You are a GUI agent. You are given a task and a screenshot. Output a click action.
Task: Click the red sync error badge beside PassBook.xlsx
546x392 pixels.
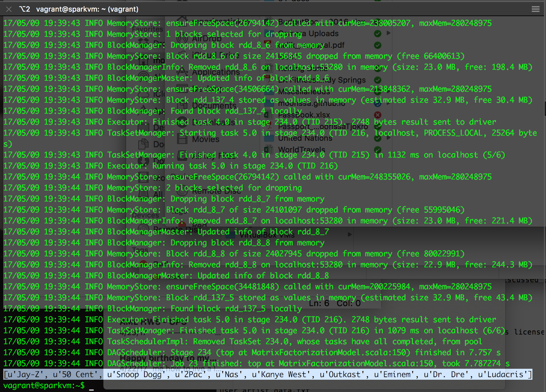click(378, 115)
